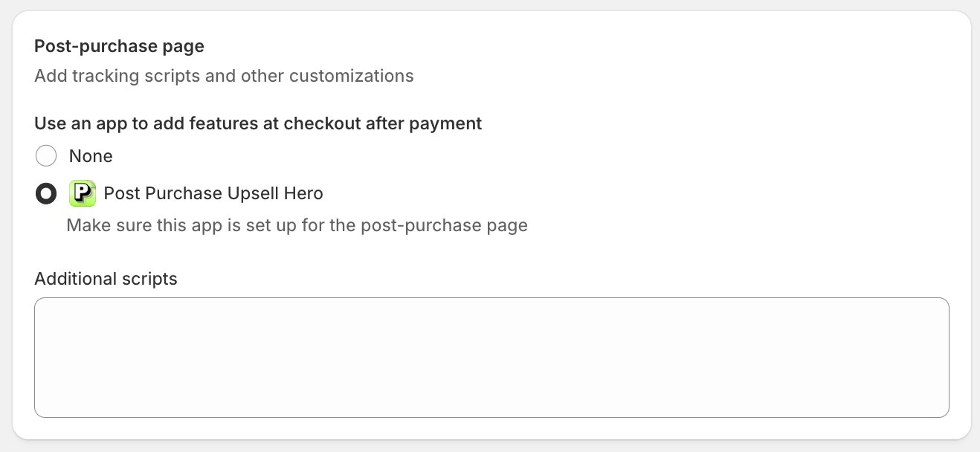The width and height of the screenshot is (980, 452).
Task: Click the Additional scripts field label
Action: click(x=106, y=279)
